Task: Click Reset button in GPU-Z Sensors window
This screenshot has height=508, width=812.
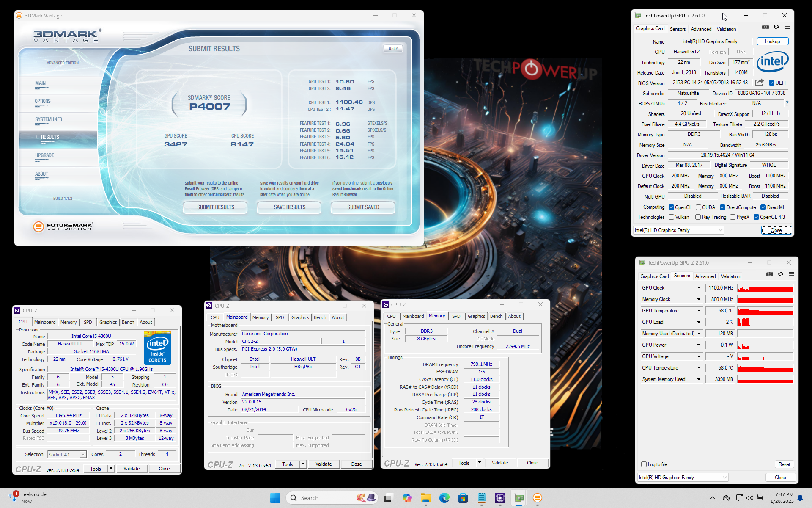Action: (784, 464)
